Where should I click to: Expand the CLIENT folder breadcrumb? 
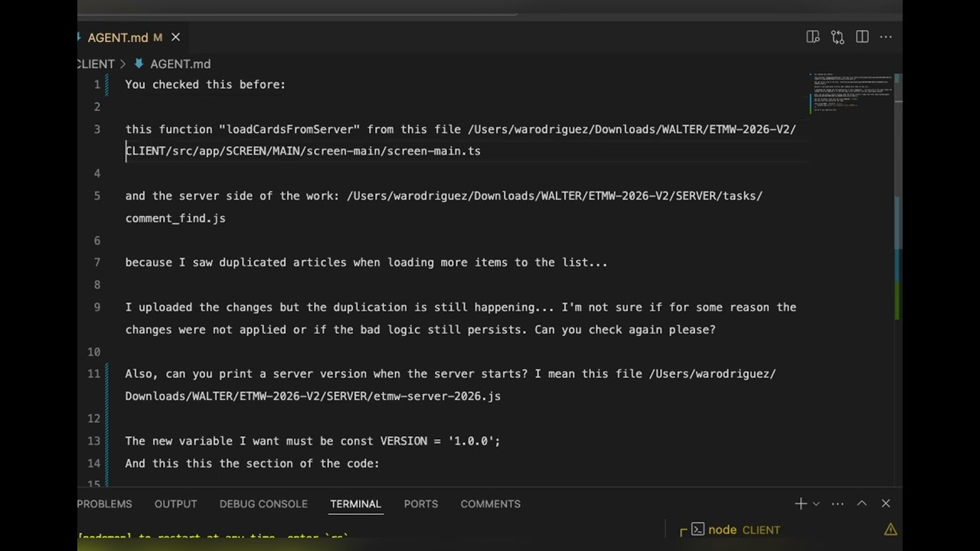pyautogui.click(x=96, y=64)
